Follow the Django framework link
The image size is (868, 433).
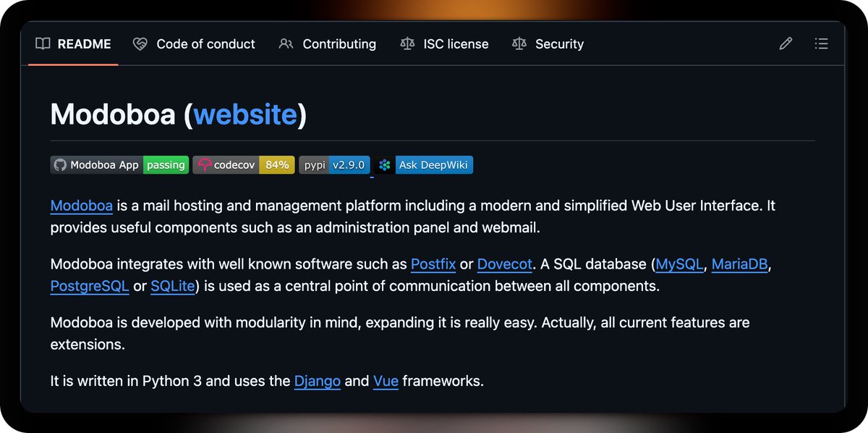coord(318,380)
